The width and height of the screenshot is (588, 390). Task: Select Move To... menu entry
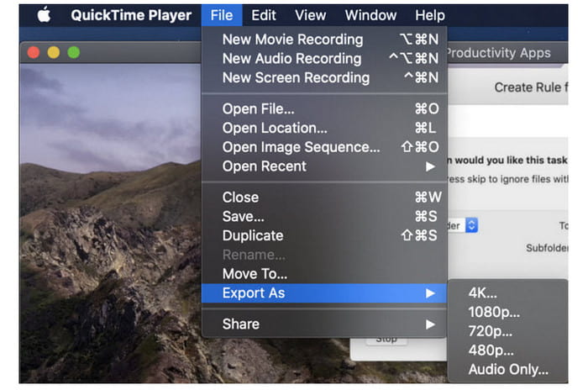(x=324, y=274)
